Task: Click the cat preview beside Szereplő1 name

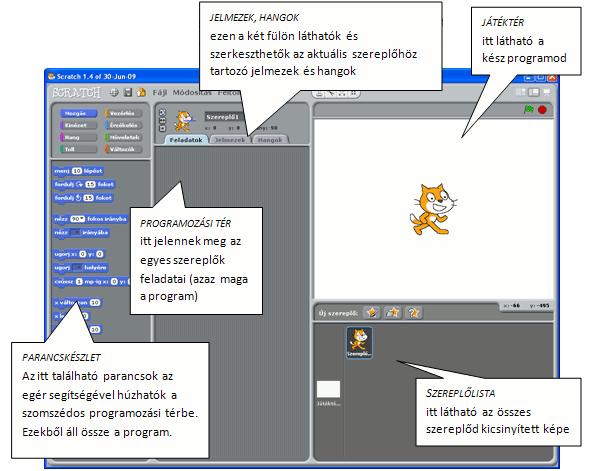Action: click(x=183, y=121)
